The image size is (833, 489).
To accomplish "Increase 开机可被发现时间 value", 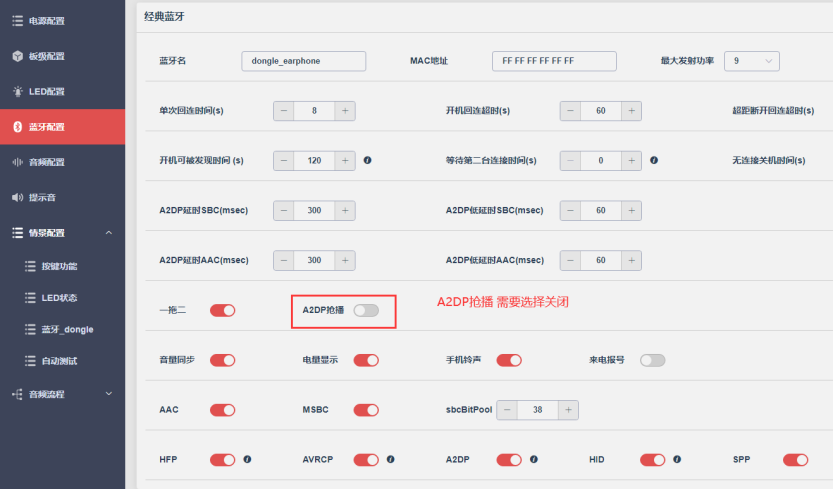I will (x=345, y=161).
